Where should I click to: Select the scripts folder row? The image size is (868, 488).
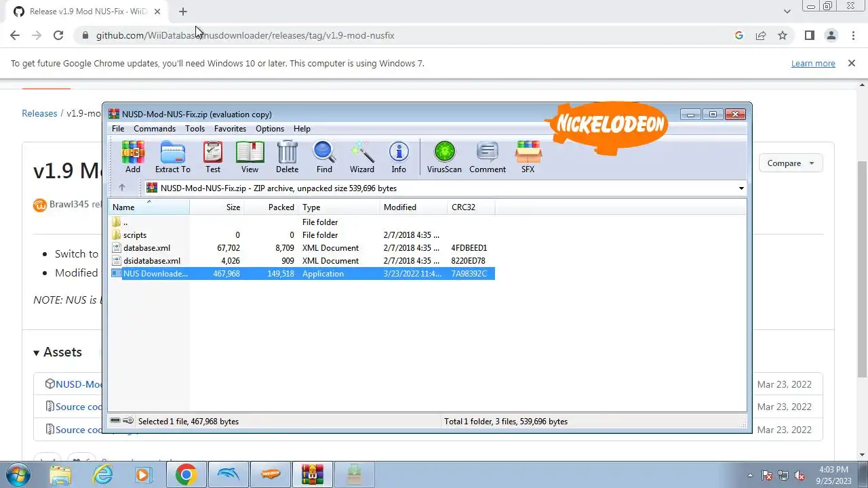pos(302,235)
